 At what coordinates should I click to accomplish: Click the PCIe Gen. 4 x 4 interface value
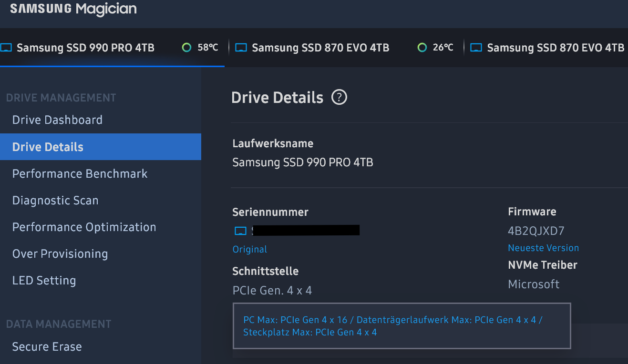272,290
